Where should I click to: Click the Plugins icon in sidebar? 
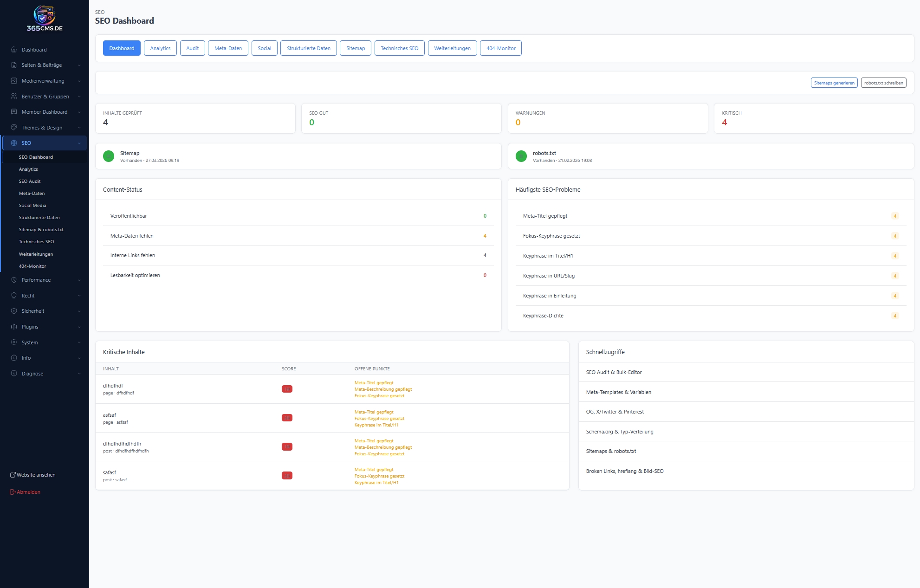tap(14, 327)
